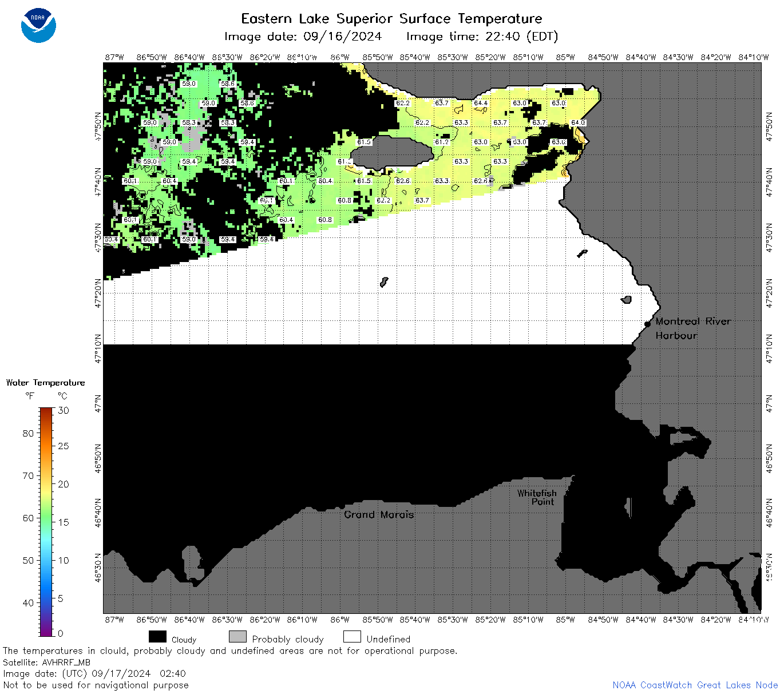Click the Water Temperature legend heading
Screen dimensions: 784x694
click(x=45, y=383)
